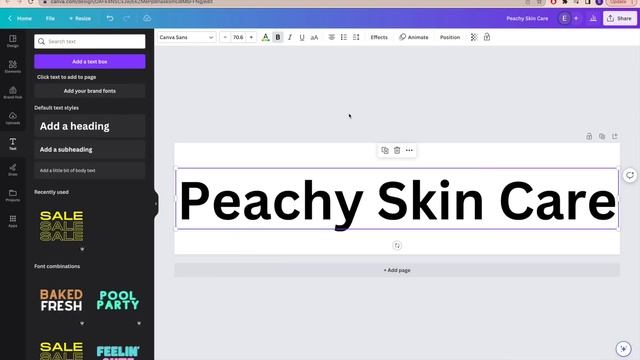Open the E user avatar

pyautogui.click(x=564, y=18)
